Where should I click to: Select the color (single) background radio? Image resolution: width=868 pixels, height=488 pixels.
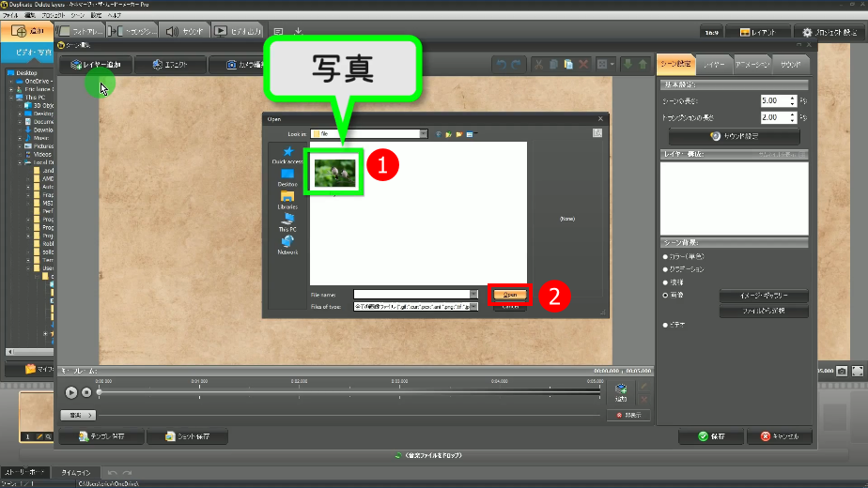(x=665, y=256)
